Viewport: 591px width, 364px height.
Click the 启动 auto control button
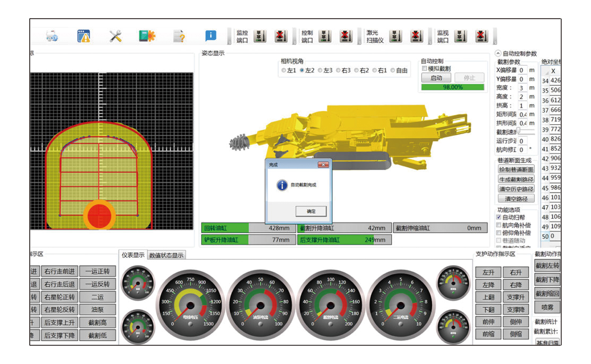(436, 78)
